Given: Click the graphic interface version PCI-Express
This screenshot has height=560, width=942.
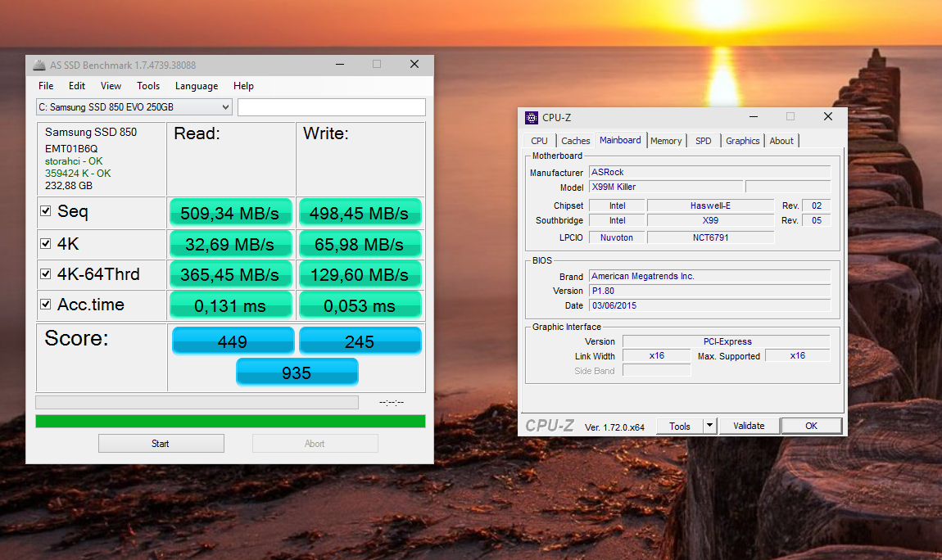Looking at the screenshot, I should pyautogui.click(x=727, y=341).
